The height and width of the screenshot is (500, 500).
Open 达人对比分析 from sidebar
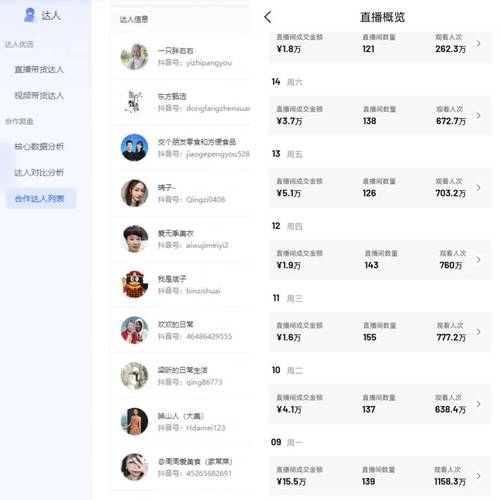pyautogui.click(x=39, y=172)
